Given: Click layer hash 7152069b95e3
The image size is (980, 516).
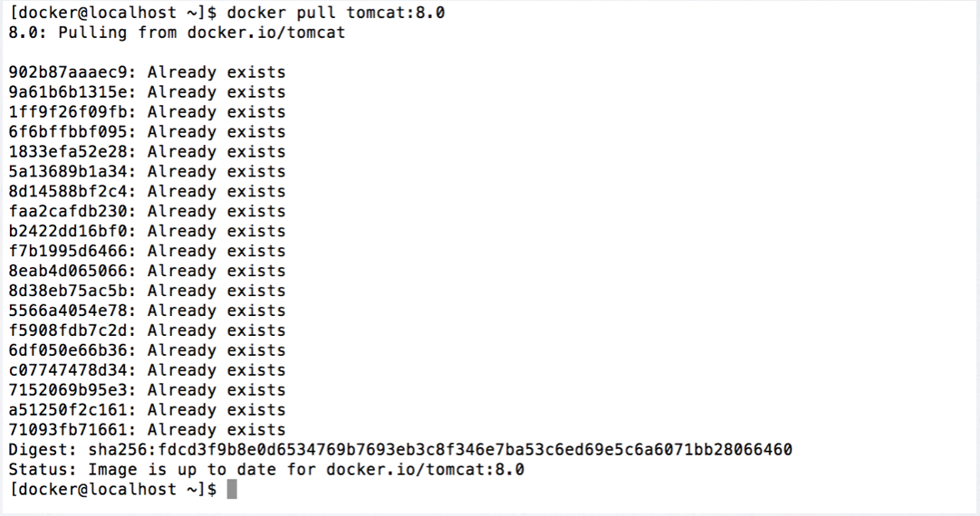Looking at the screenshot, I should click(x=69, y=390).
